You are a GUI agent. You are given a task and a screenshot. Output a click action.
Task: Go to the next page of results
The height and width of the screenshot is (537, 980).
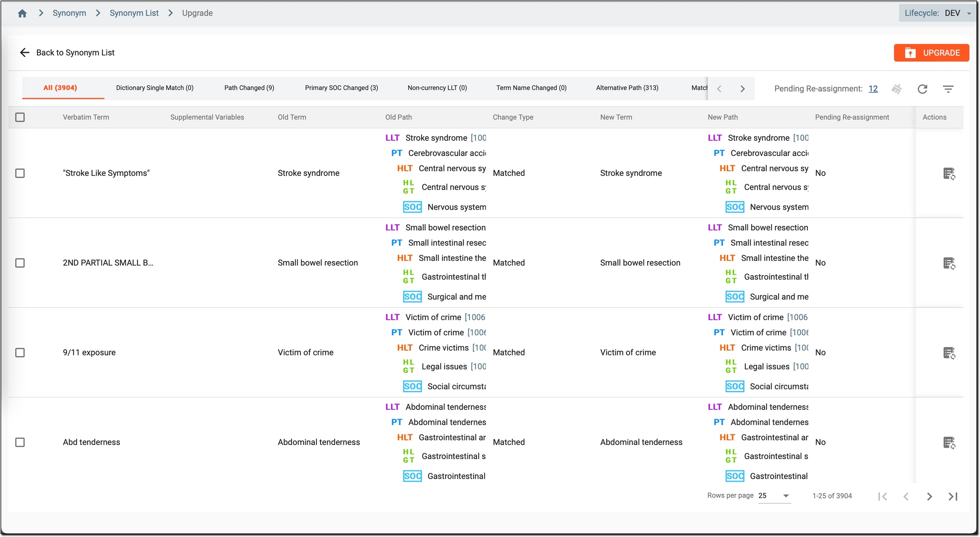(929, 496)
